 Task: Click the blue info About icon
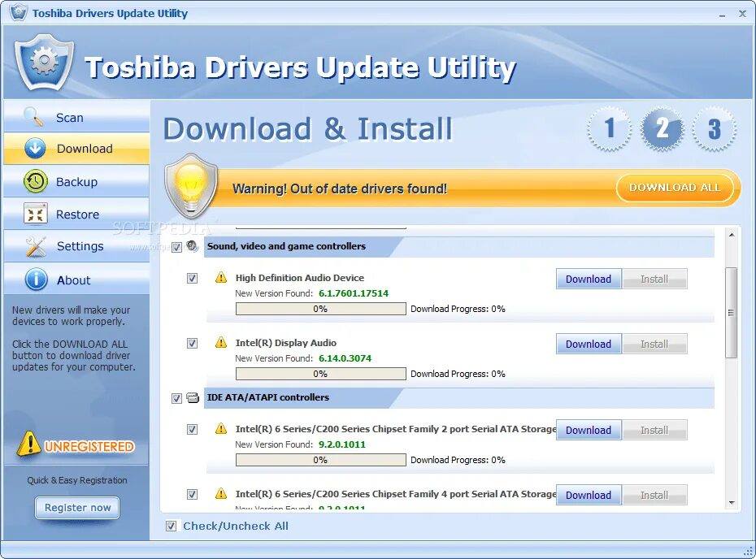tap(36, 279)
